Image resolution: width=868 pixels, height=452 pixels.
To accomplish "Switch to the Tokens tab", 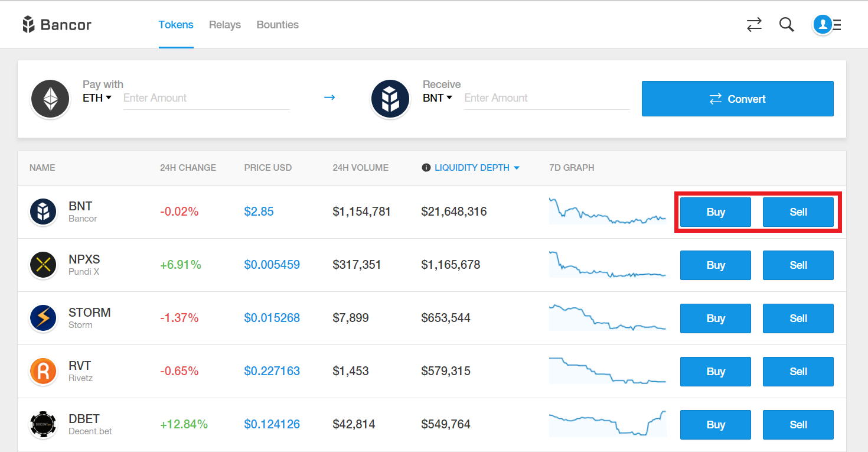I will (x=176, y=25).
